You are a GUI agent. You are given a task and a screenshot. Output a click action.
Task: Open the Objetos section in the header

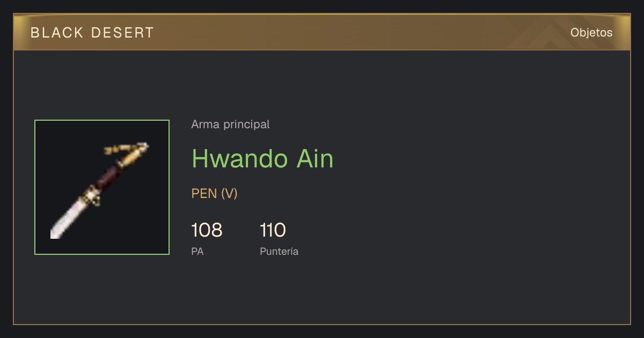coord(591,33)
